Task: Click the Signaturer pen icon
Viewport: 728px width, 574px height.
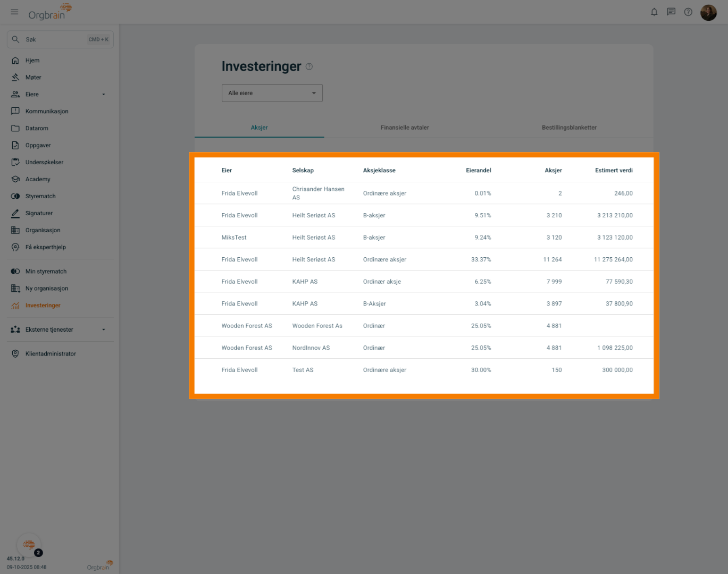Action: coord(15,214)
